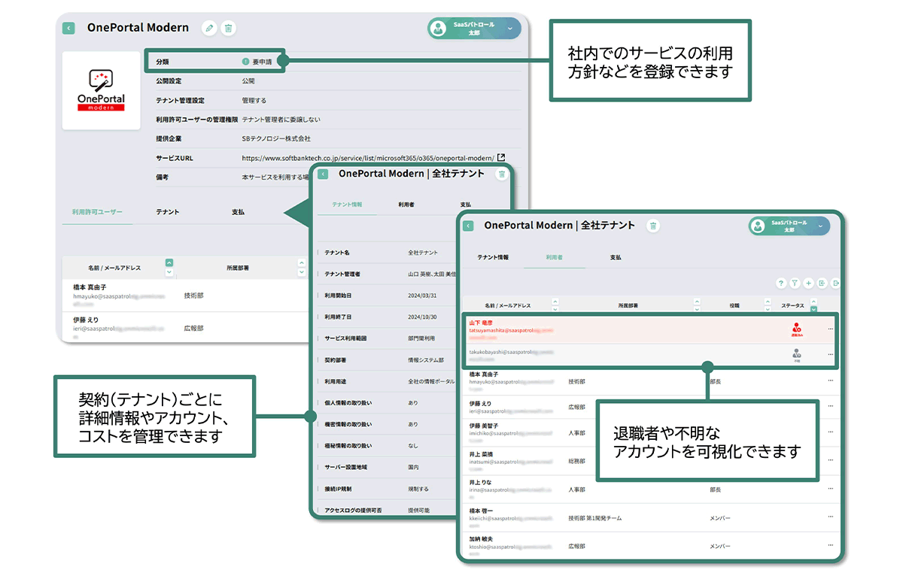Open the 支払 tab in users window
Screen dimensions: 903x588
[616, 257]
